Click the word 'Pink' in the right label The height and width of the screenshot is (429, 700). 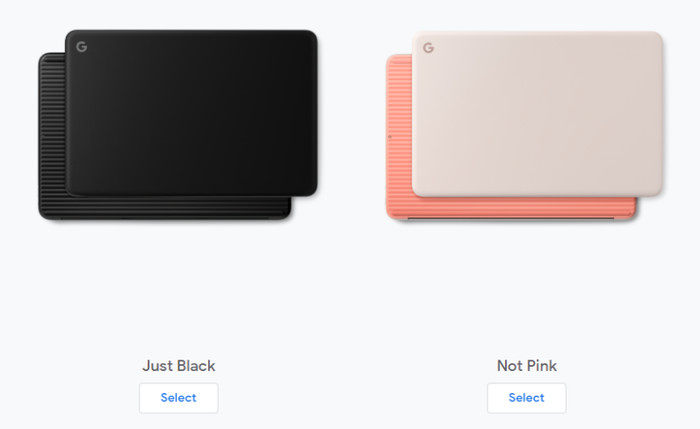(542, 366)
